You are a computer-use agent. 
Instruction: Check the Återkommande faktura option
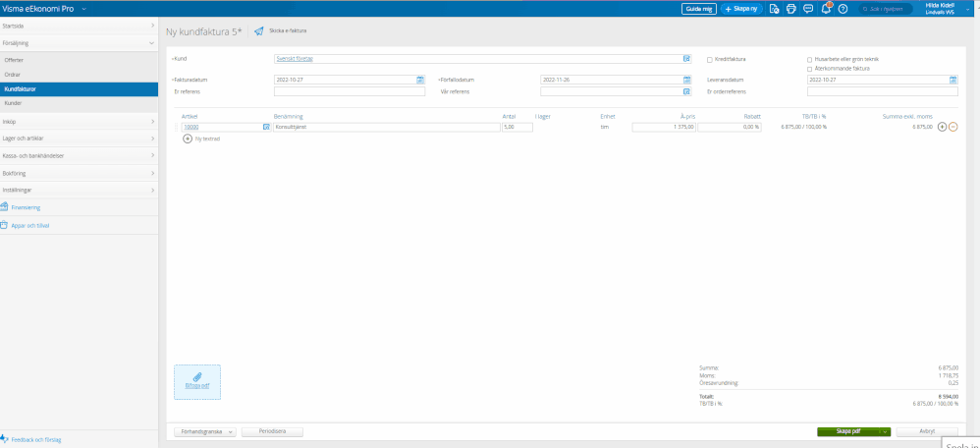(x=809, y=69)
